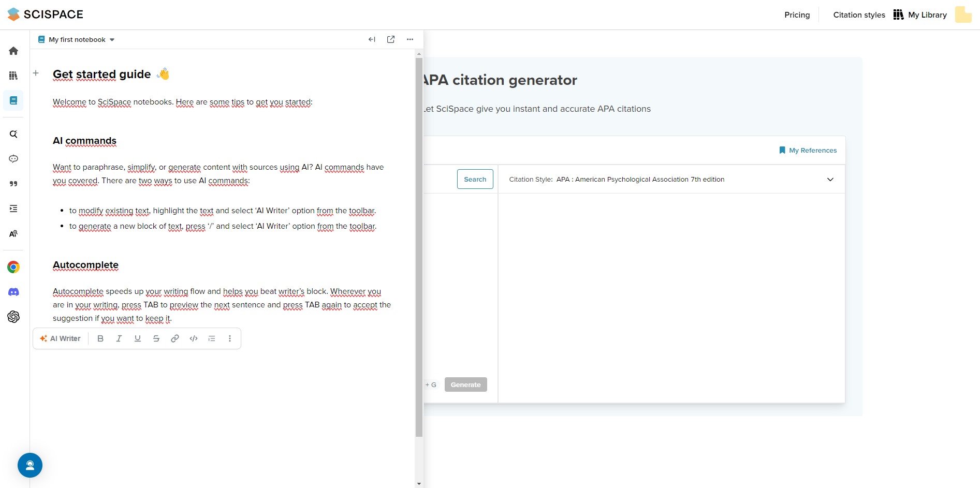980x488 pixels.
Task: Open Citation styles in top navigation
Action: point(859,15)
